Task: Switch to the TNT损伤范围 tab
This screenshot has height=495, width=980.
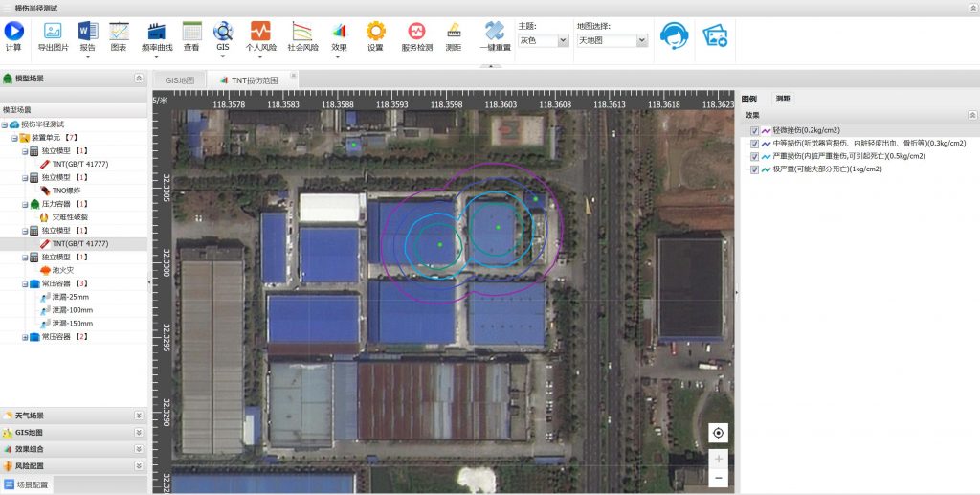Action: pos(253,80)
